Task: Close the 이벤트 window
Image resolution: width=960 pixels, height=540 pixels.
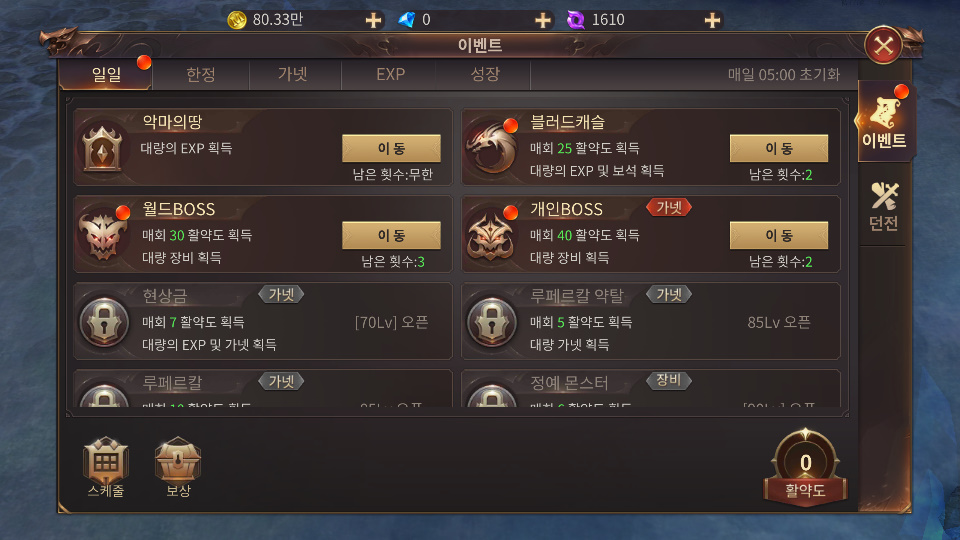Action: point(883,45)
